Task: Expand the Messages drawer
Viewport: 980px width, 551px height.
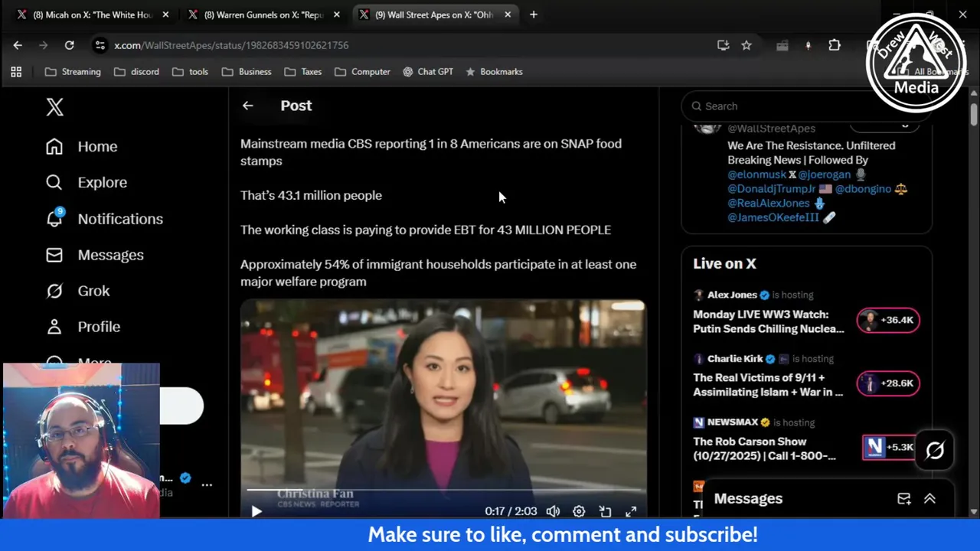Action: tap(929, 499)
